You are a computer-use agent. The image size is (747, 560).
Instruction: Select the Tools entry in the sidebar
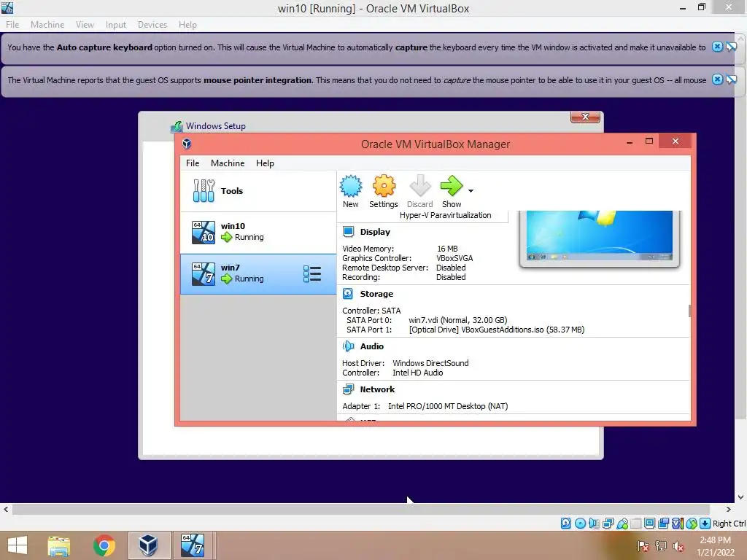258,191
